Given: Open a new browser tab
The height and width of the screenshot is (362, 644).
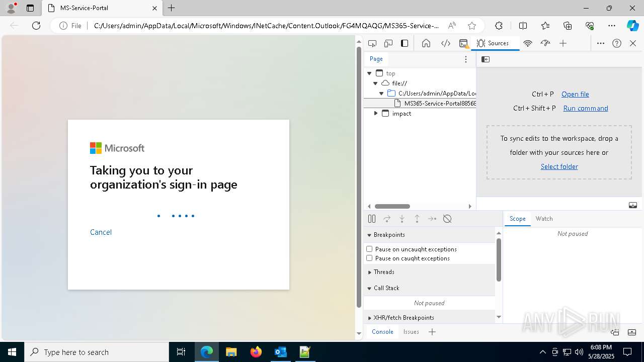Looking at the screenshot, I should point(172,8).
